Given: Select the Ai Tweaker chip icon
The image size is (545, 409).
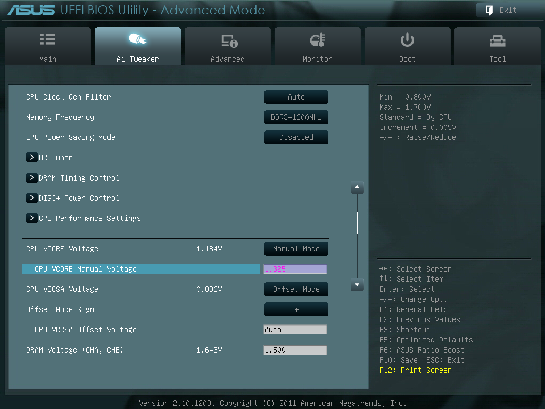Looking at the screenshot, I should click(x=137, y=39).
